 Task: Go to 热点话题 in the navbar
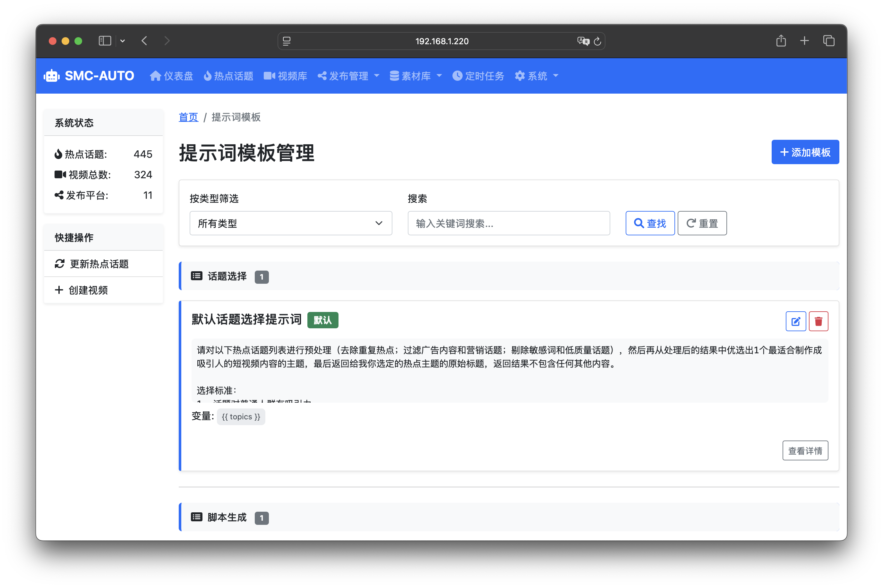(228, 76)
